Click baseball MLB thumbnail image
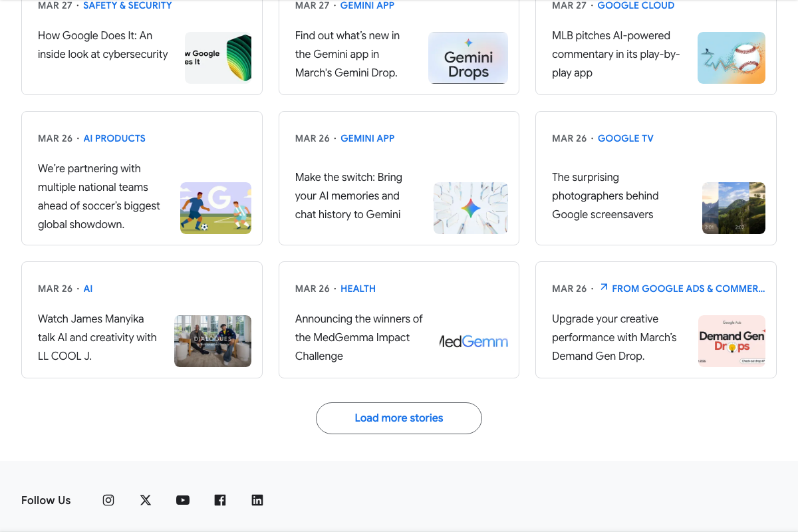This screenshot has width=798, height=532. (731, 58)
